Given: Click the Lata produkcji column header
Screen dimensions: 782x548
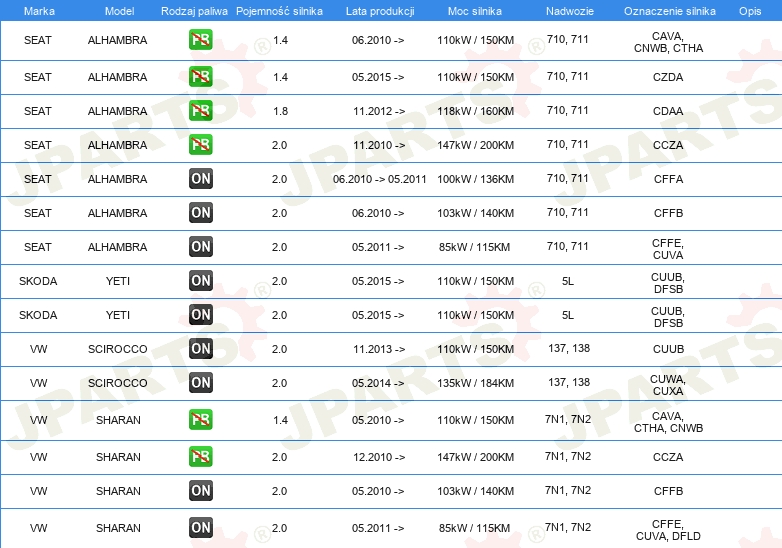Looking at the screenshot, I should tap(380, 11).
